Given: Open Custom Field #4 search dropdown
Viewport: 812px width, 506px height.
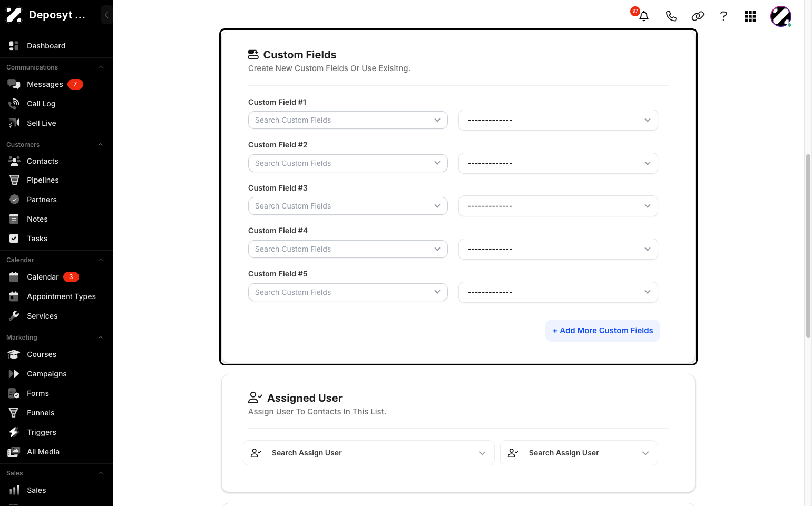Looking at the screenshot, I should click(348, 249).
